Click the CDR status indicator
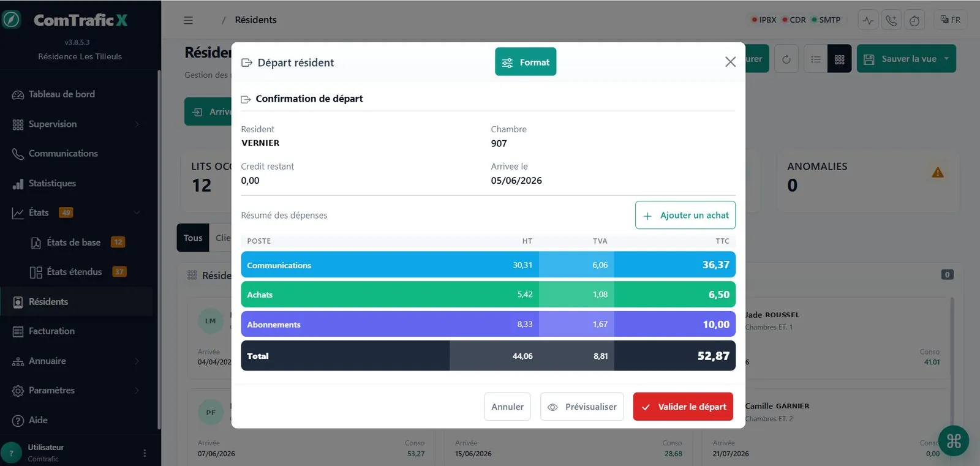980x466 pixels. tap(794, 20)
